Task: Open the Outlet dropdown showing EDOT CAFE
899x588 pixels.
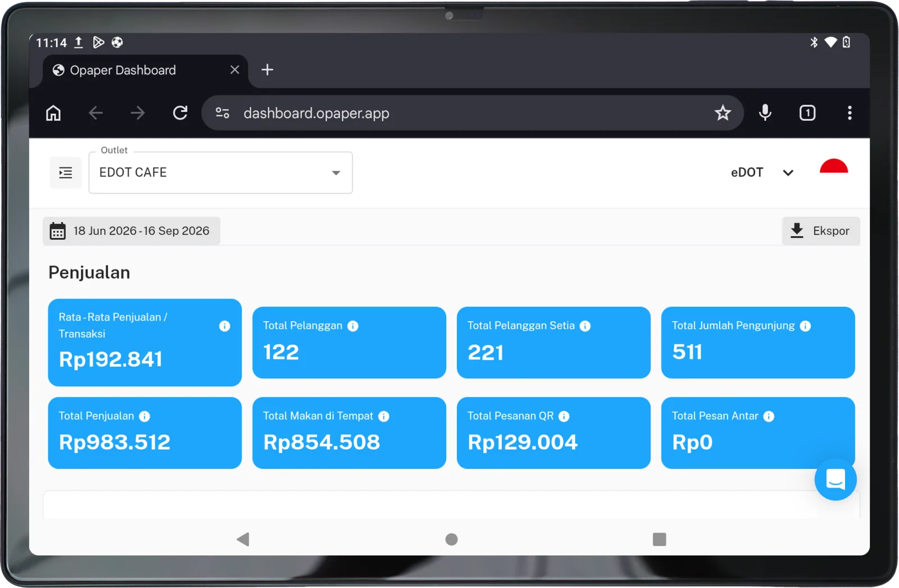Action: tap(220, 172)
